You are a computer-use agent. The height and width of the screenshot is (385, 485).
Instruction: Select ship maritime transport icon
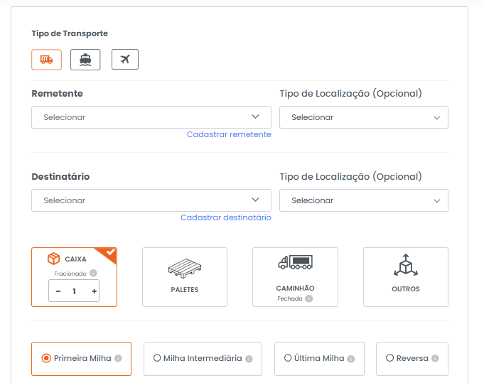point(85,60)
